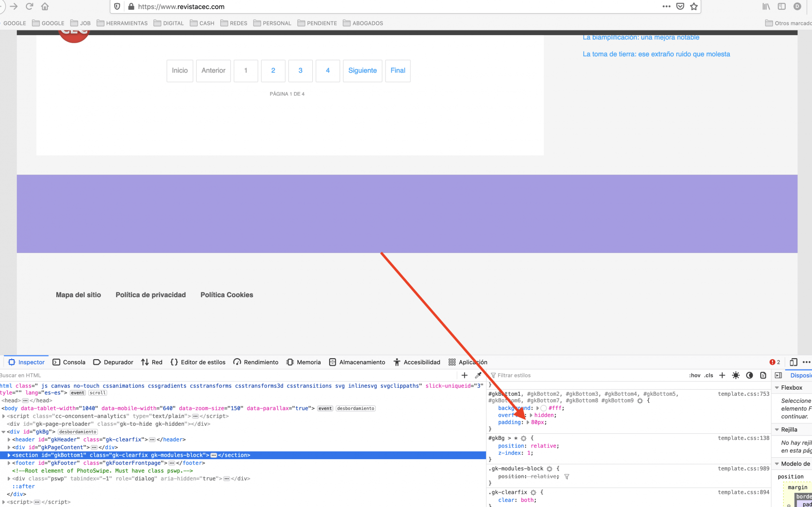The image size is (812, 507).
Task: Collapse the Rejilla section
Action: (x=777, y=430)
